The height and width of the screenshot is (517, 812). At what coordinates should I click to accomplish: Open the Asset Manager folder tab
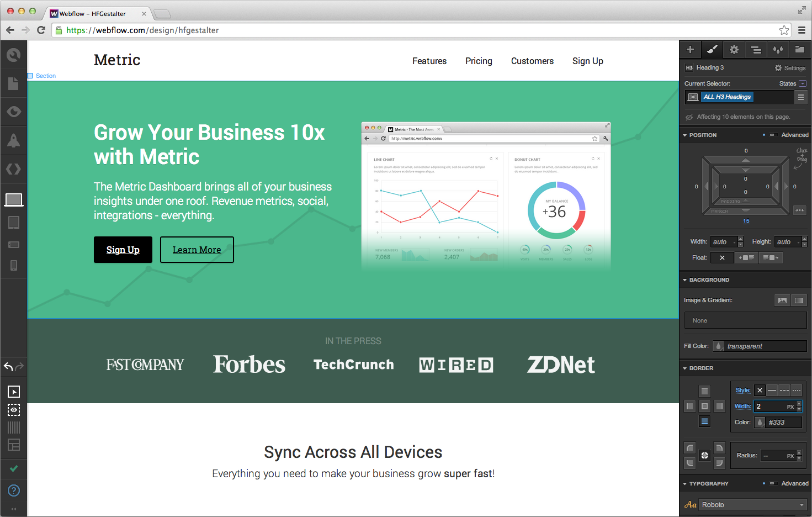coord(800,49)
